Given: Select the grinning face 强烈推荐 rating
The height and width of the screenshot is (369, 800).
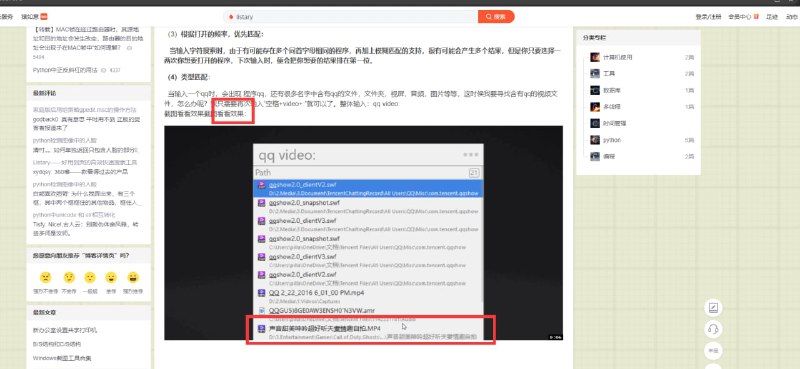Looking at the screenshot, I should click(133, 278).
